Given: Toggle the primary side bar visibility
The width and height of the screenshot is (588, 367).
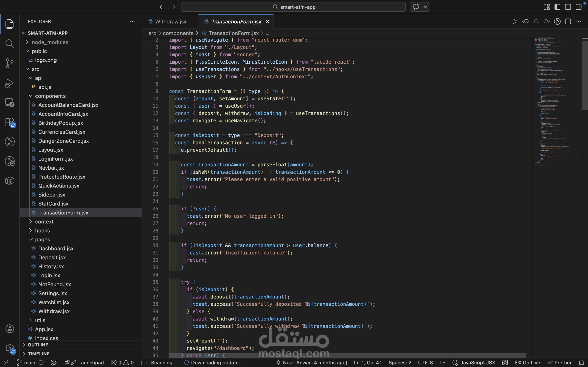Looking at the screenshot, I should click(x=557, y=7).
